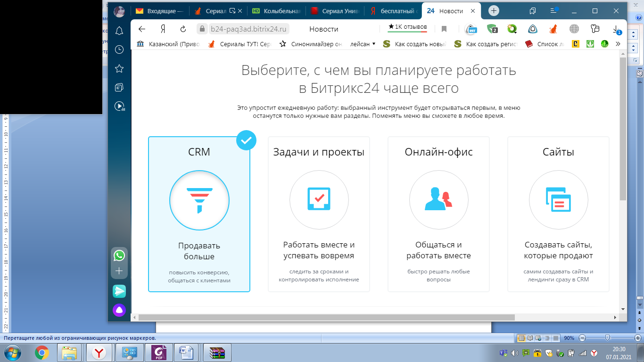This screenshot has width=644, height=362.
Task: Open the browser main menu button
Action: (553, 10)
